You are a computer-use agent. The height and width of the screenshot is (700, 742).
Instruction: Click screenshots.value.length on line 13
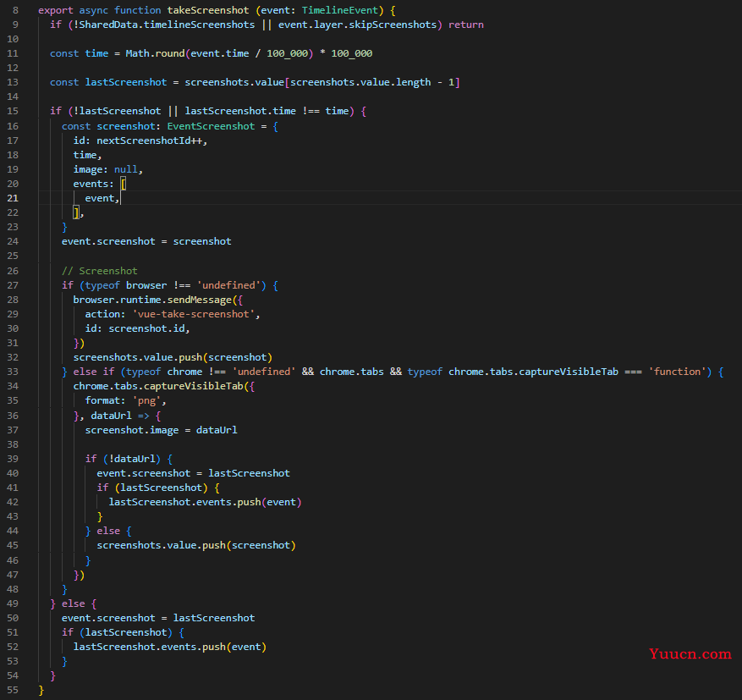coord(360,82)
